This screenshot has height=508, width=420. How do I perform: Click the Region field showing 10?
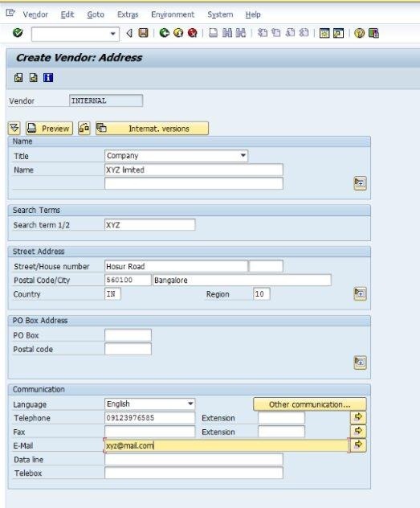[x=262, y=294]
